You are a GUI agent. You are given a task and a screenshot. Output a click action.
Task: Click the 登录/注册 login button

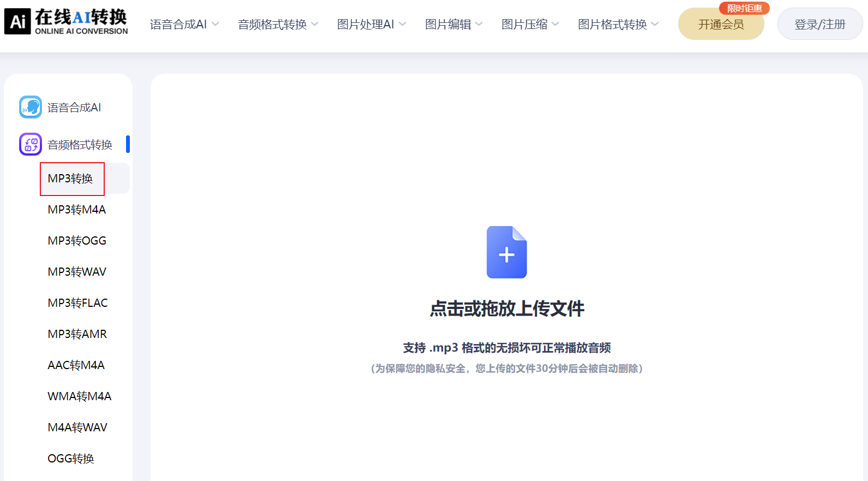click(x=819, y=25)
